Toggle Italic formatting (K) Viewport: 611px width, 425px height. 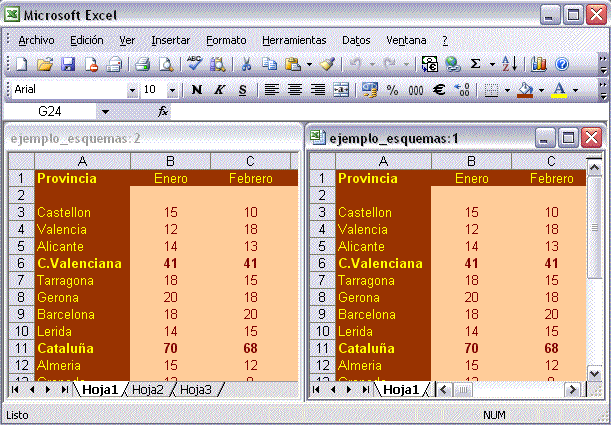point(219,90)
